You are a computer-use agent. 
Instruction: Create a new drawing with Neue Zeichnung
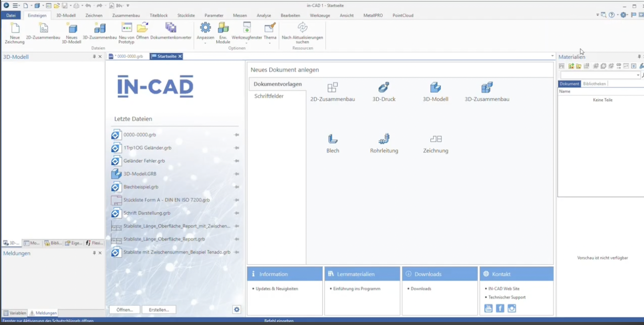[14, 31]
